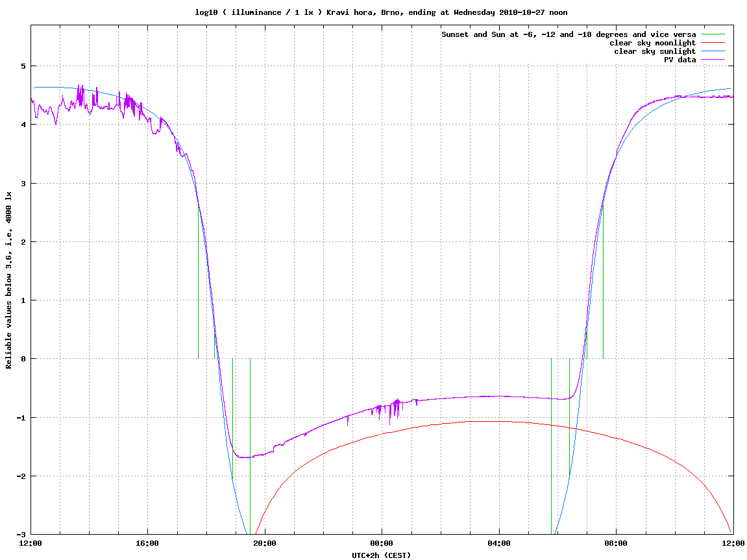The width and height of the screenshot is (747, 560).
Task: Click the y-axis tick label 0
Action: click(23, 359)
